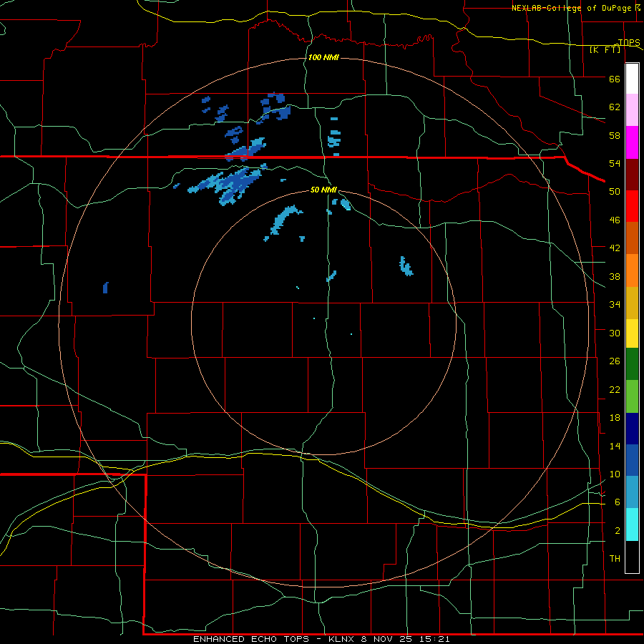Click the 50 NMI range ring label
The height and width of the screenshot is (644, 644).
pyautogui.click(x=323, y=190)
